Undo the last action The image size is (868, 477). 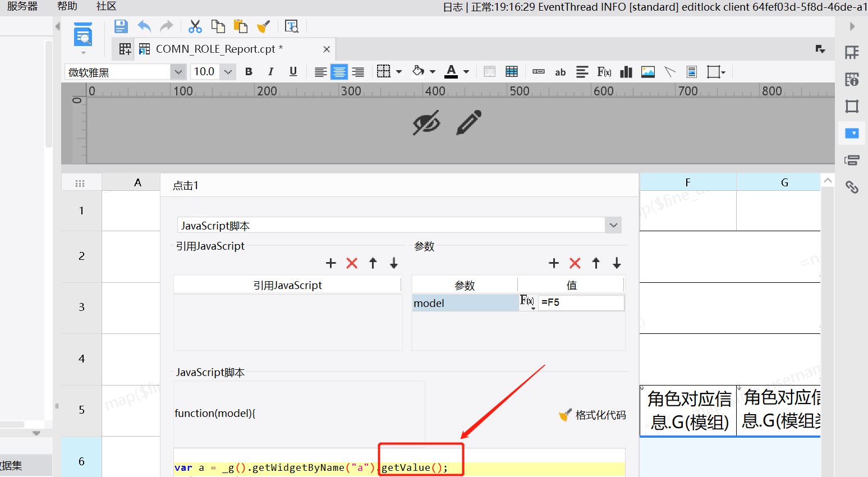[x=144, y=26]
